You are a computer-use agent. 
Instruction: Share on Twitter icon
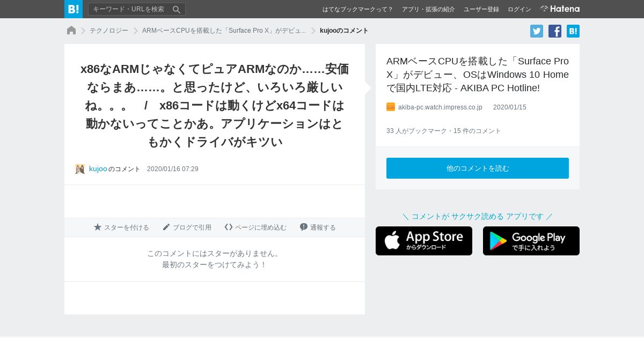coord(537,31)
